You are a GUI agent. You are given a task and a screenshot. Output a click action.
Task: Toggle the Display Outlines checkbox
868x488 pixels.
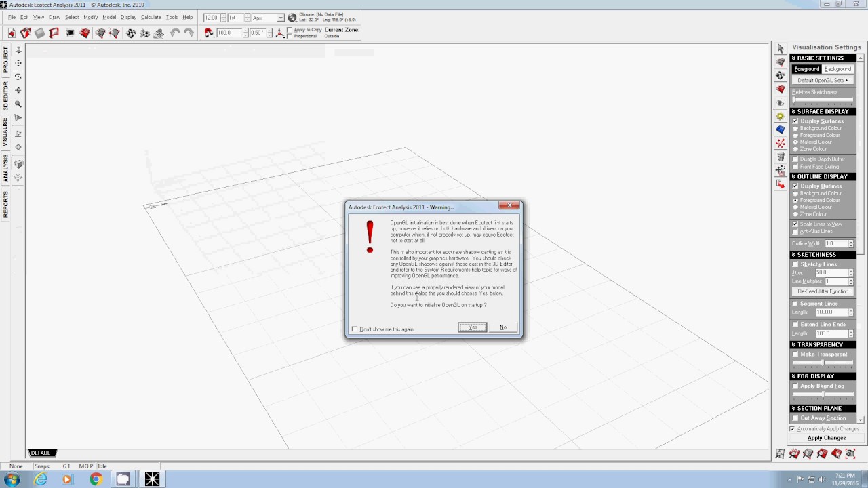click(x=795, y=186)
